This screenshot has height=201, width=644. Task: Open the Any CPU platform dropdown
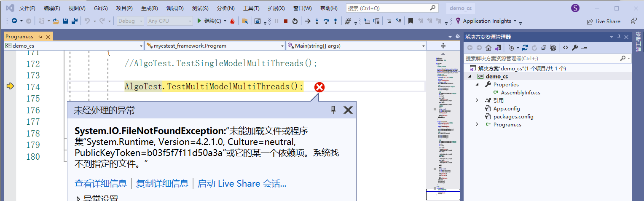pyautogui.click(x=170, y=21)
